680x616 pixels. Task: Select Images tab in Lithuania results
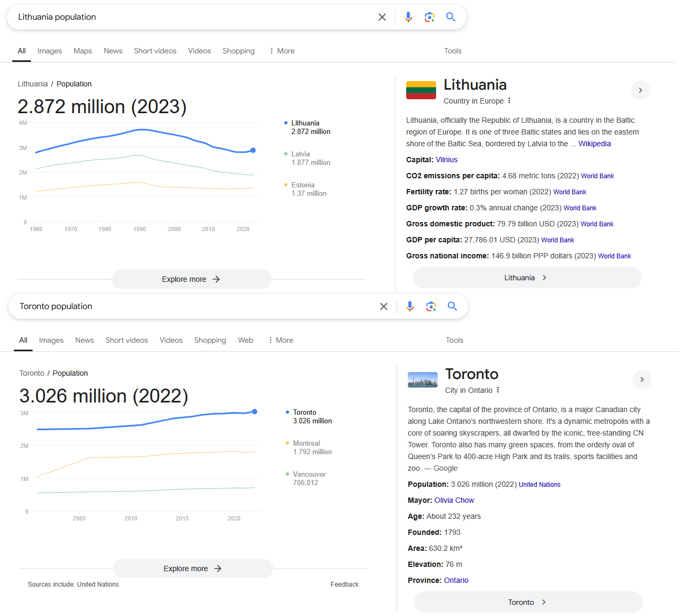pyautogui.click(x=50, y=51)
